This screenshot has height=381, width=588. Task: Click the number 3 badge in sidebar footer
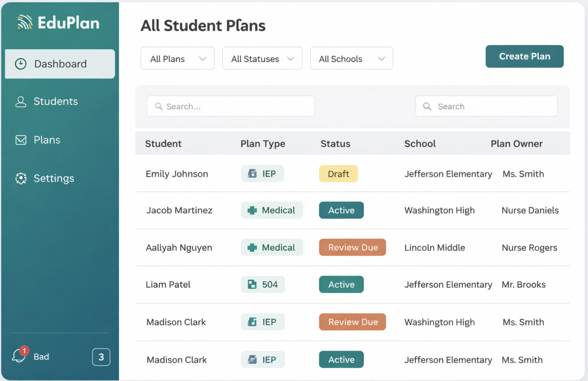(101, 357)
